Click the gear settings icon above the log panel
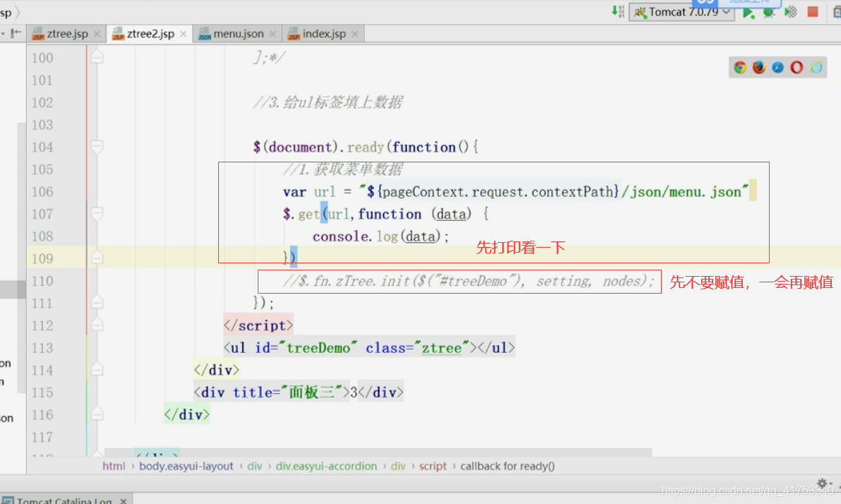Viewport: 841px width, 504px height. pyautogui.click(x=822, y=484)
